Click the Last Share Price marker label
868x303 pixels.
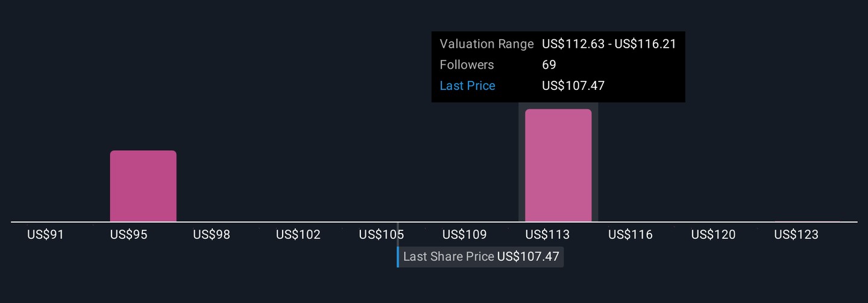click(x=480, y=257)
